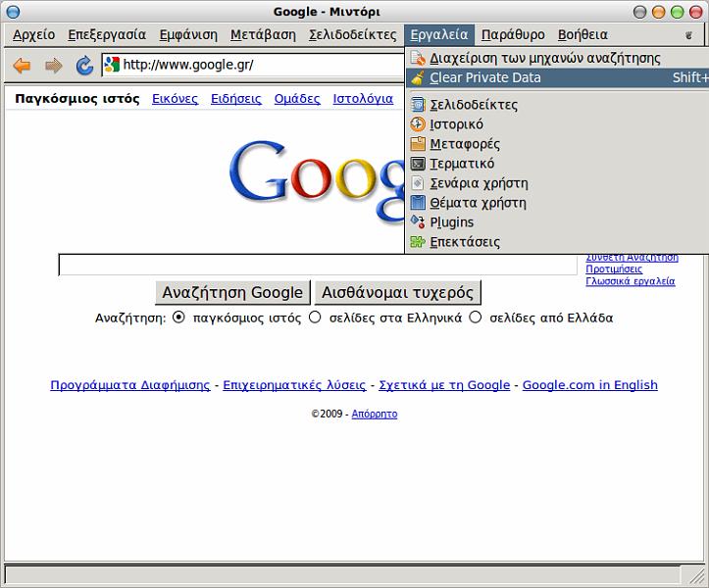Click the Ιστορικό clock icon
709x588 pixels.
(418, 123)
